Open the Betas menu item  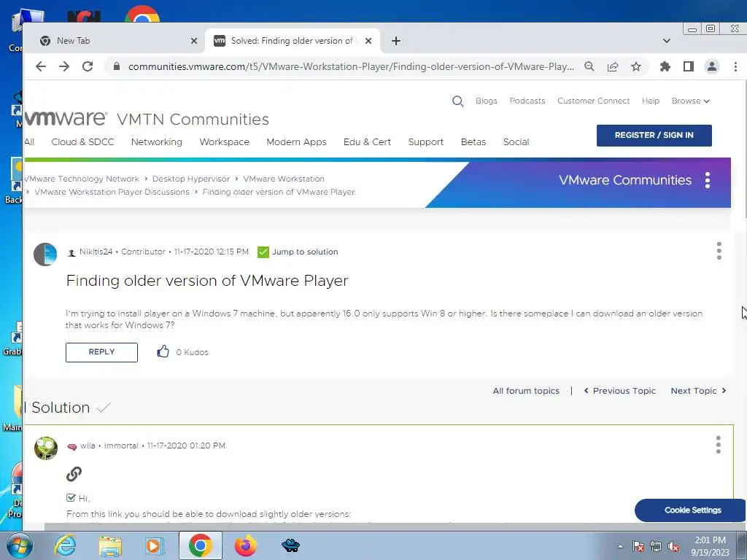tap(473, 142)
